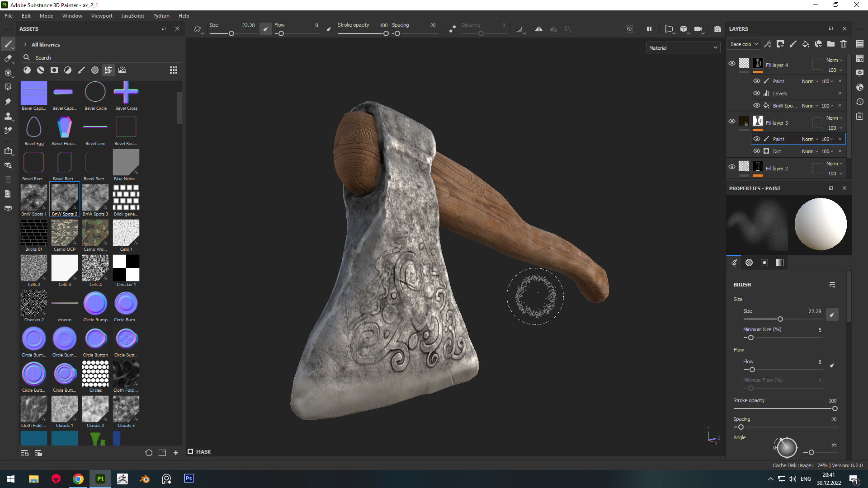Add a fill layer using paint bucket icon
The width and height of the screenshot is (868, 488).
[x=806, y=44]
